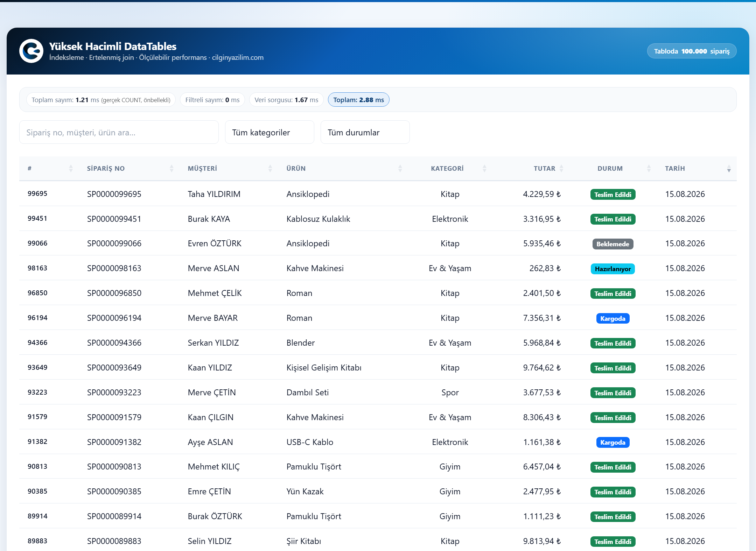Click amount 3.316,95 ₺

point(542,219)
